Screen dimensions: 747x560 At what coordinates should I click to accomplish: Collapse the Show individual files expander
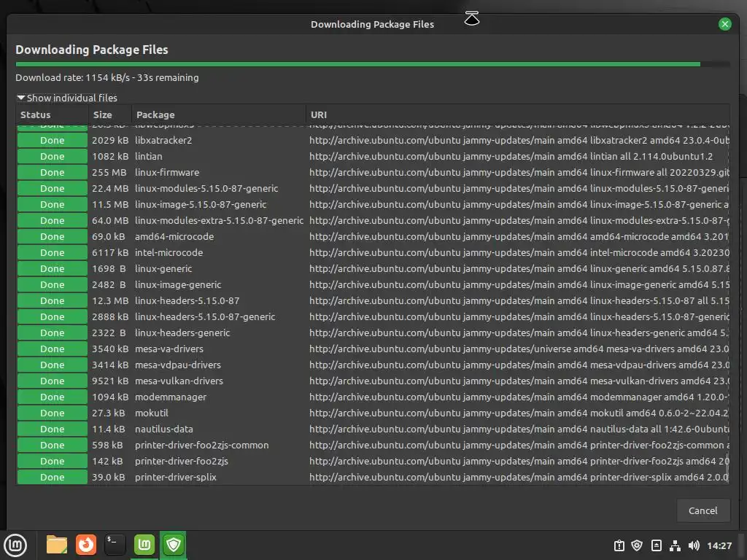pyautogui.click(x=67, y=98)
